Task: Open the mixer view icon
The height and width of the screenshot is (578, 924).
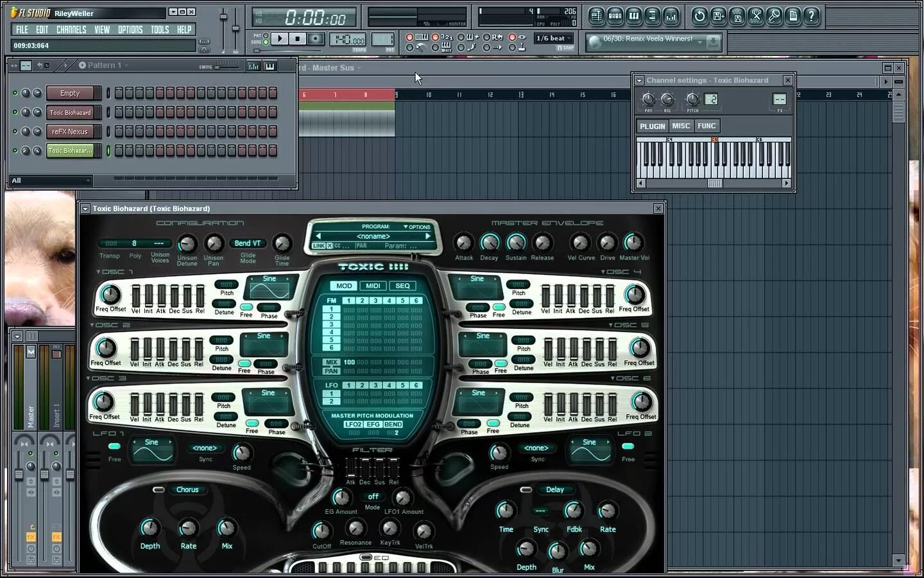Action: point(671,16)
